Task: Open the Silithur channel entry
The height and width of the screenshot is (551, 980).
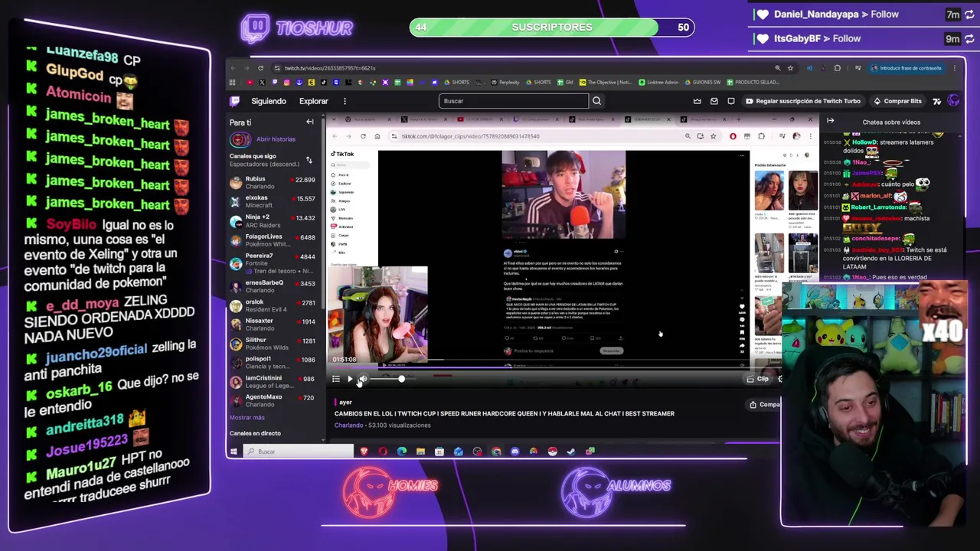Action: pos(273,343)
